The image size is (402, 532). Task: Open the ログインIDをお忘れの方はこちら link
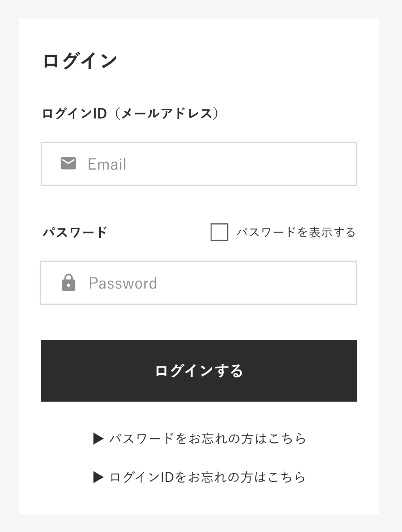pos(208,477)
